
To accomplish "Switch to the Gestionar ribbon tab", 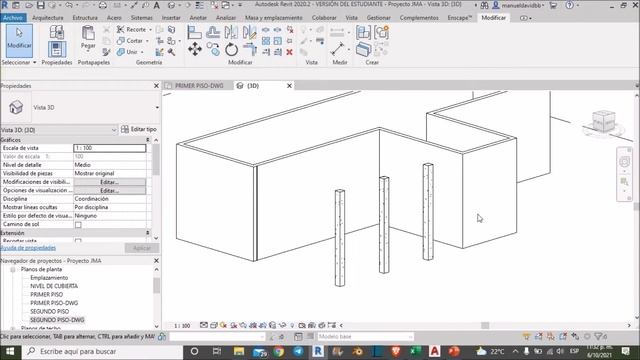I will [x=378, y=18].
